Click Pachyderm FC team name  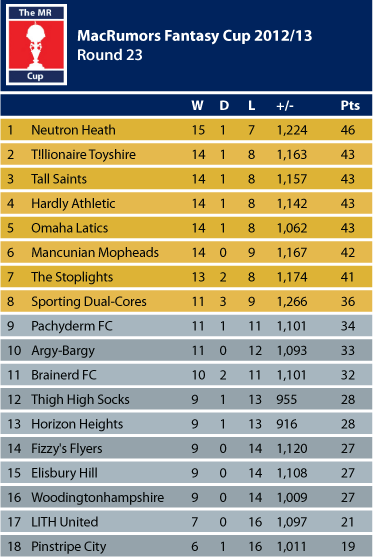[71, 326]
